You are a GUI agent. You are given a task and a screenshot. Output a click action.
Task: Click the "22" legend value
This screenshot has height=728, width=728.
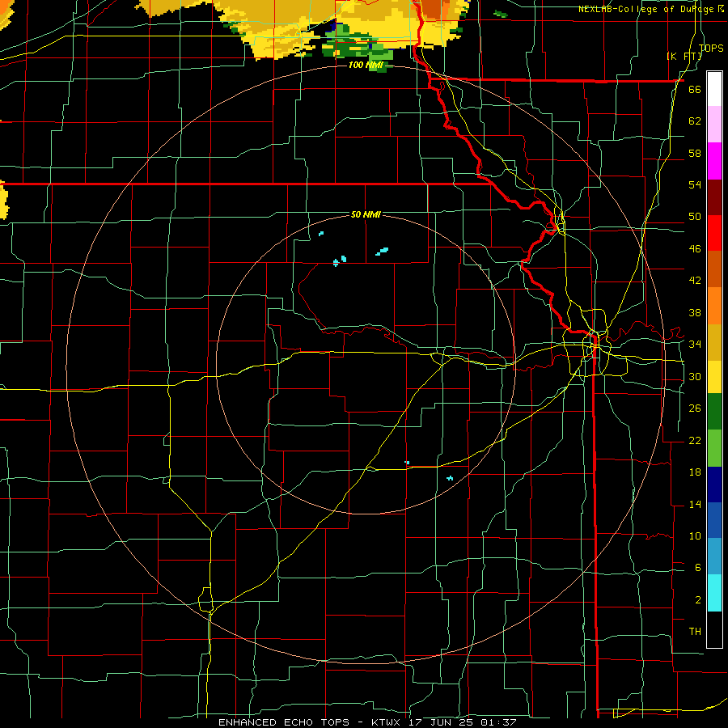pyautogui.click(x=695, y=440)
